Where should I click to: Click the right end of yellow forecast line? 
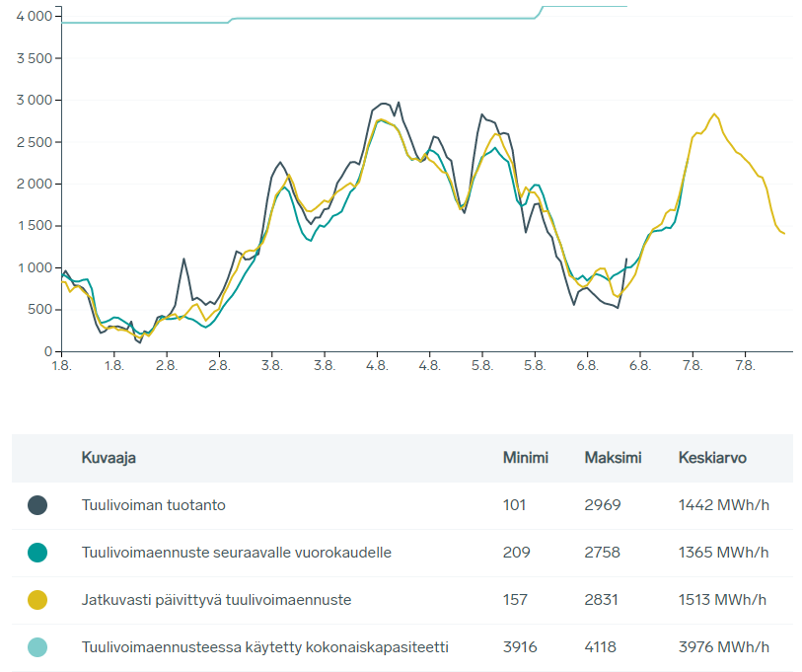pos(783,233)
